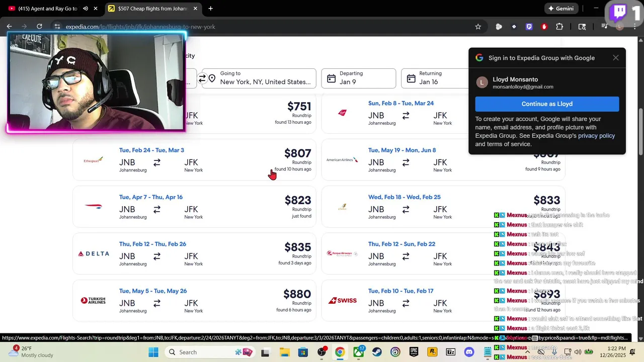
Task: Click the Kenya Airways logo
Action: point(342,253)
